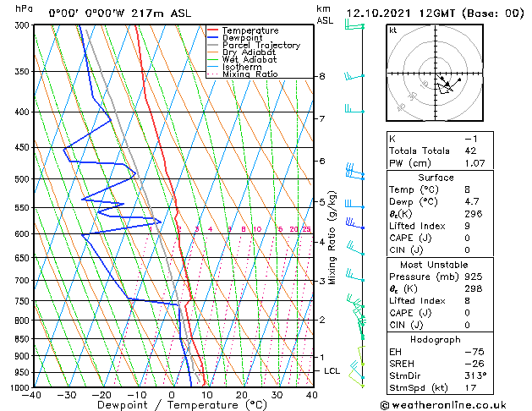Click the wind barb at 400 hPa

tap(354, 109)
